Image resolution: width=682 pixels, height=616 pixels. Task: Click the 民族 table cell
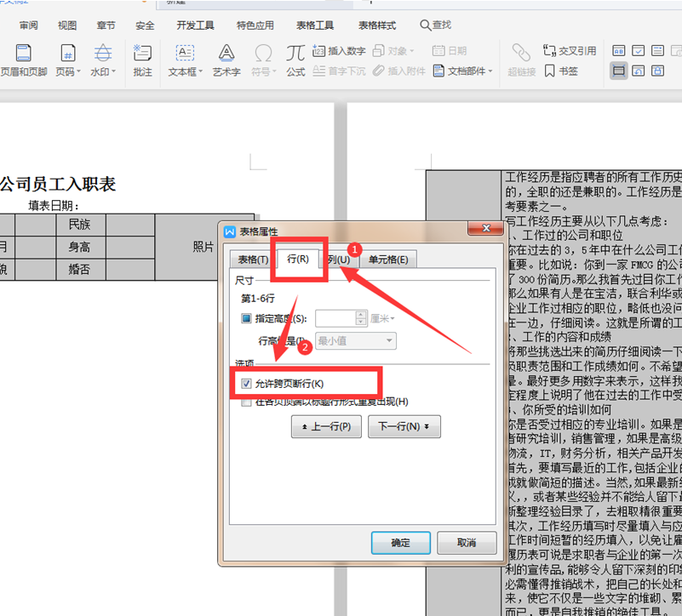click(81, 225)
